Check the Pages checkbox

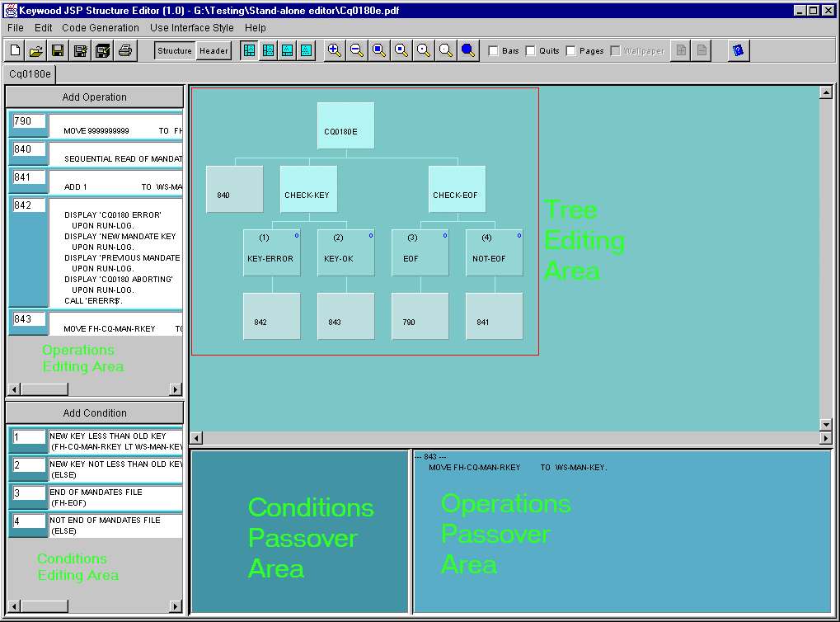(x=571, y=51)
